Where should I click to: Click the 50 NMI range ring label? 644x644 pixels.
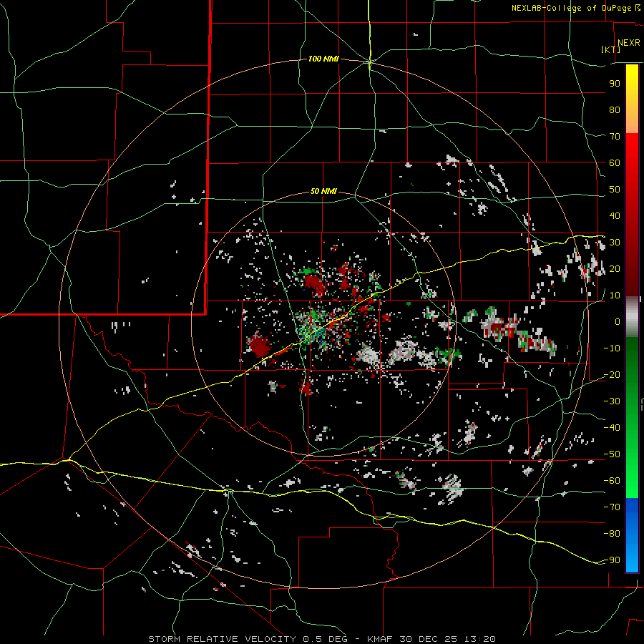323,191
